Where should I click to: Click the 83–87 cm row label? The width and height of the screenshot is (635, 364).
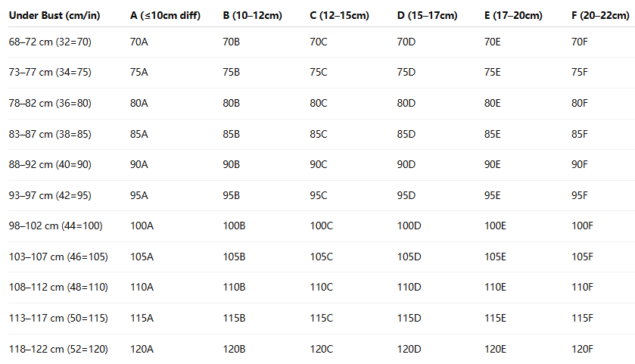(50, 134)
